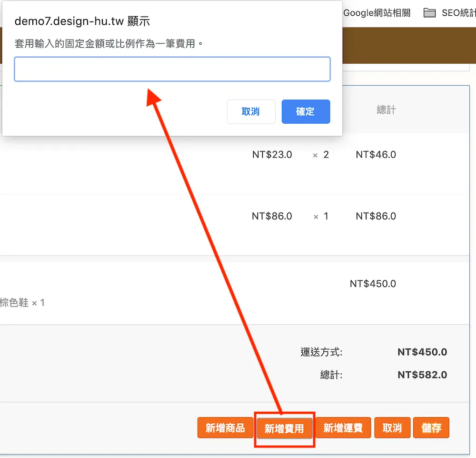Image resolution: width=476 pixels, height=458 pixels.
Task: Click the orange 新增商品 button
Action: (x=225, y=428)
